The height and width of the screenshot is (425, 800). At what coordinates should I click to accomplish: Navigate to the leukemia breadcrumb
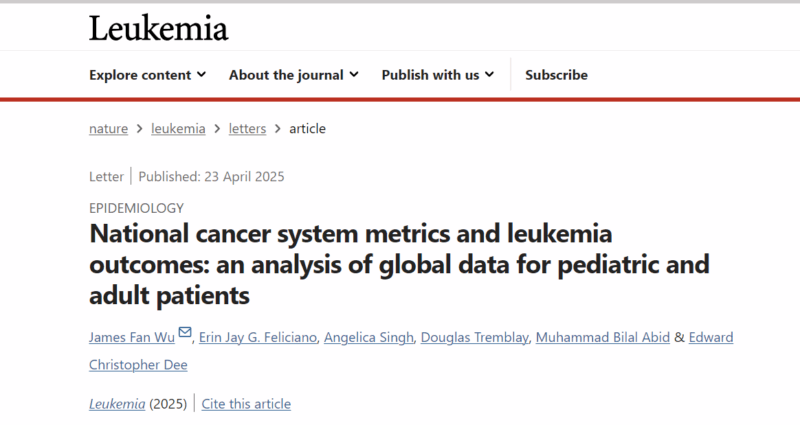(178, 129)
